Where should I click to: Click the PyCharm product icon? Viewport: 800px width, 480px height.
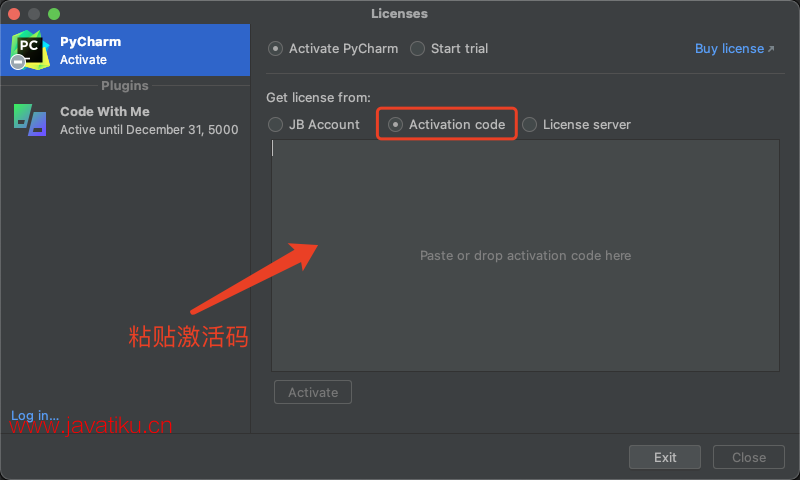(30, 50)
